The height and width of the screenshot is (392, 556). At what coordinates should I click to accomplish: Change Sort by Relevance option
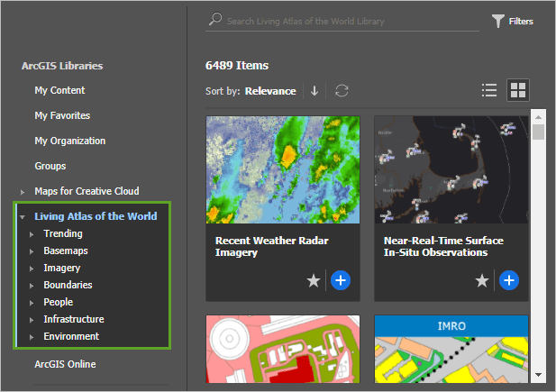270,91
